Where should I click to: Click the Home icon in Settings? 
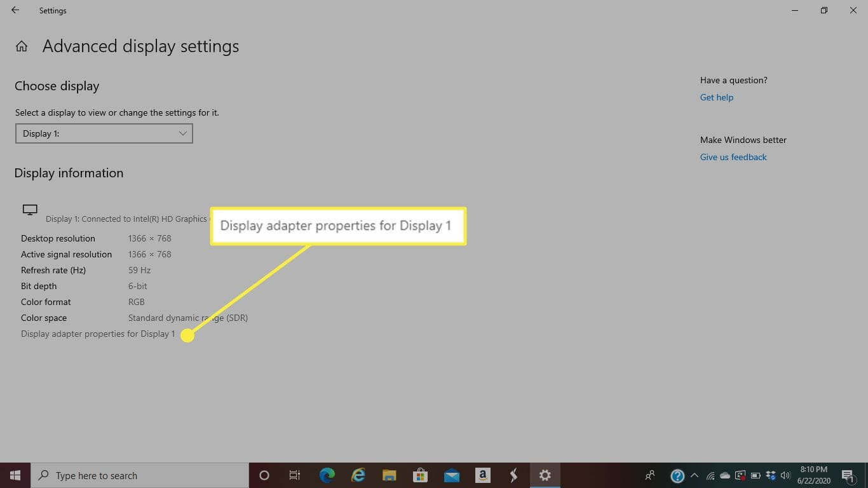click(22, 46)
